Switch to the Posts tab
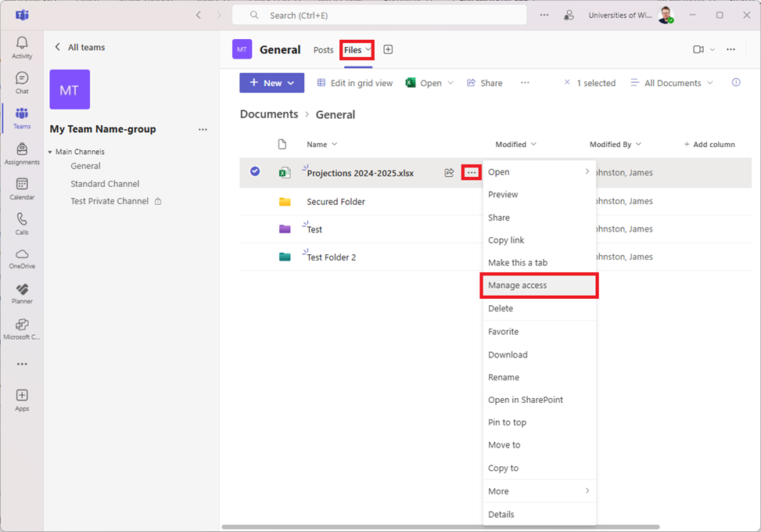 pos(323,50)
